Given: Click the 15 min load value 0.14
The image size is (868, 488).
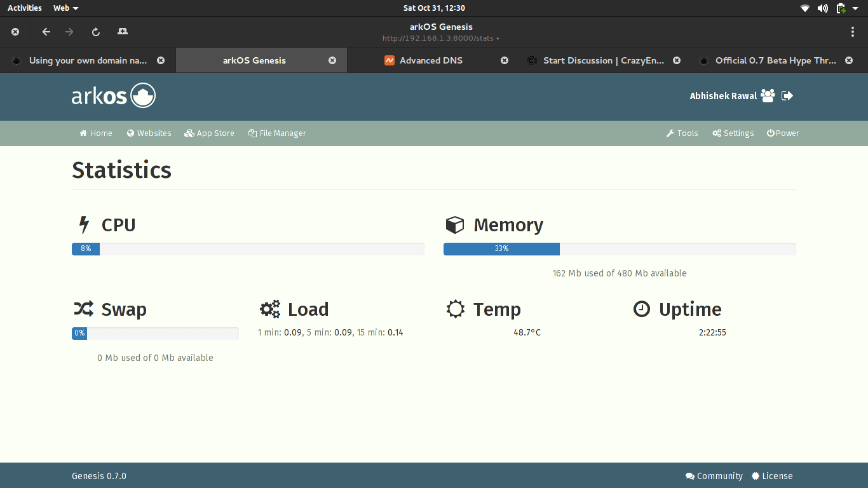Looking at the screenshot, I should (395, 333).
